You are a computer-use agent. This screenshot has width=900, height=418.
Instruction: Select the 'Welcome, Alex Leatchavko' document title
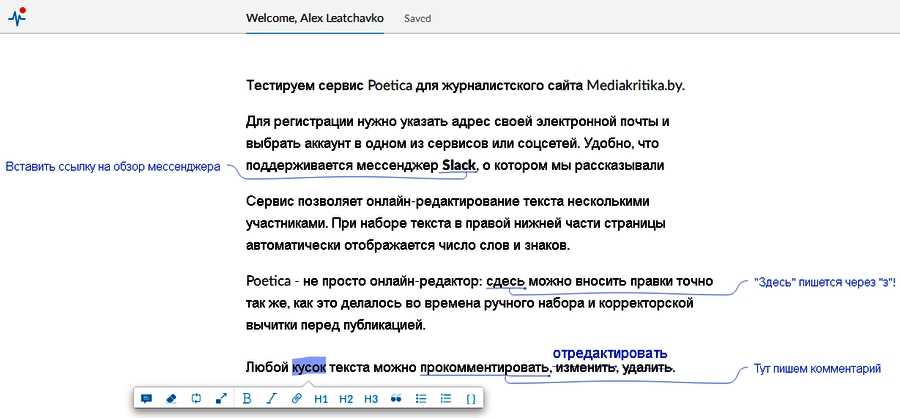[x=315, y=18]
